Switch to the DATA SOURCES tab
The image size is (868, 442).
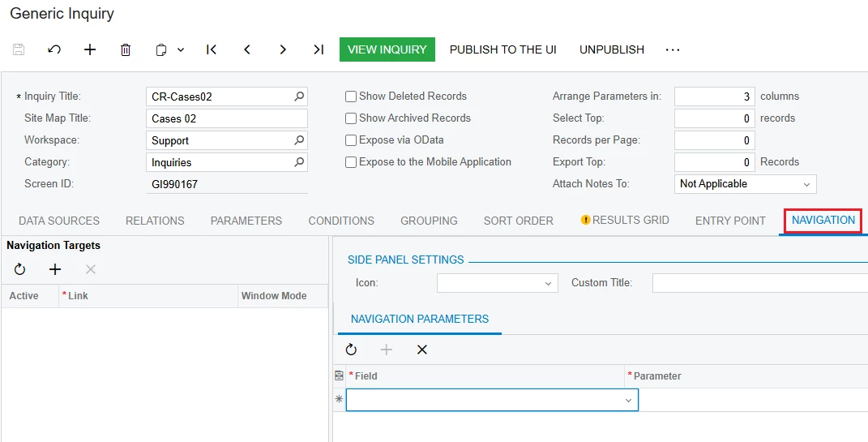pyautogui.click(x=59, y=221)
